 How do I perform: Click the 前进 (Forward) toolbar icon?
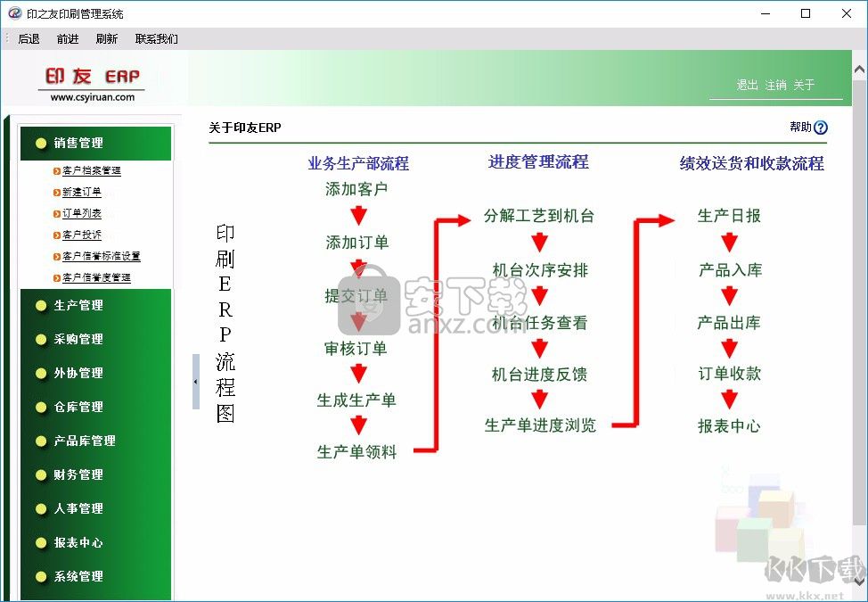coord(68,38)
